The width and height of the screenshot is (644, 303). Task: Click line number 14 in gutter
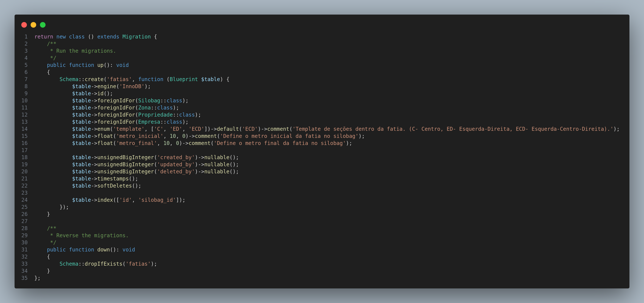[x=24, y=129]
